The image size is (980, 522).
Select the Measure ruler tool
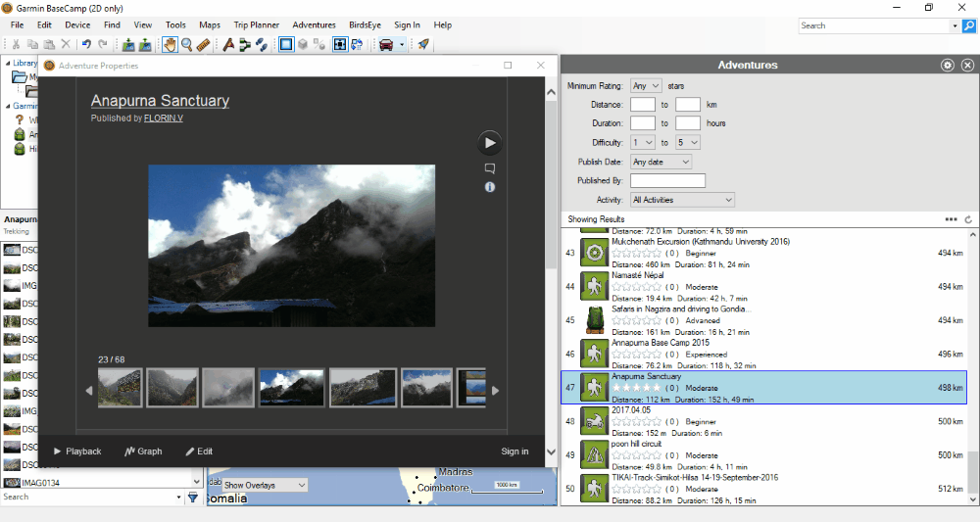(x=203, y=44)
